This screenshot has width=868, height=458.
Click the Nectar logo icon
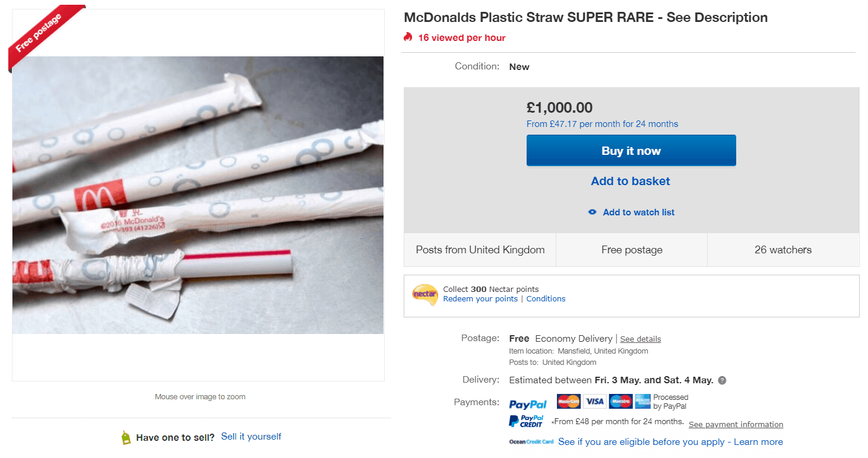[425, 295]
